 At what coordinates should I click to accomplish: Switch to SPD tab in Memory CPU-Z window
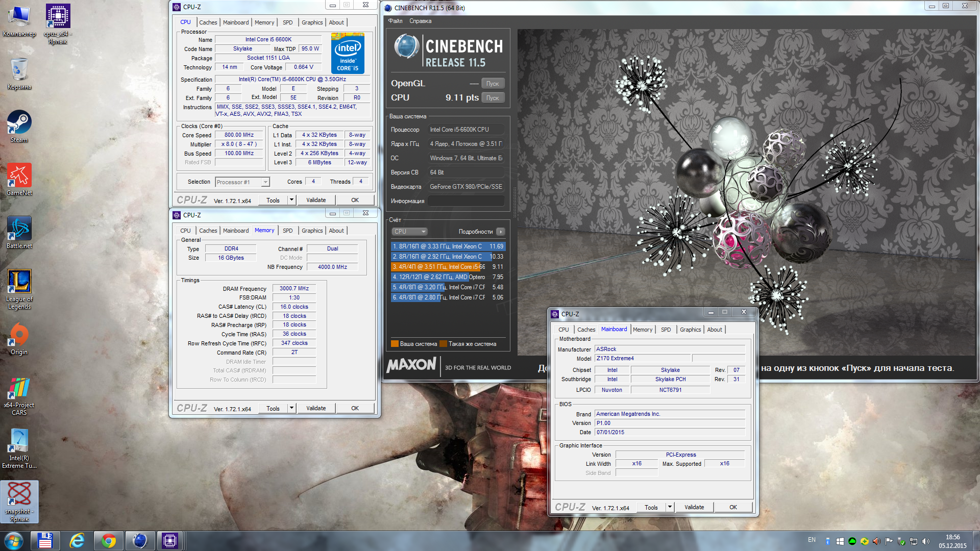[288, 231]
